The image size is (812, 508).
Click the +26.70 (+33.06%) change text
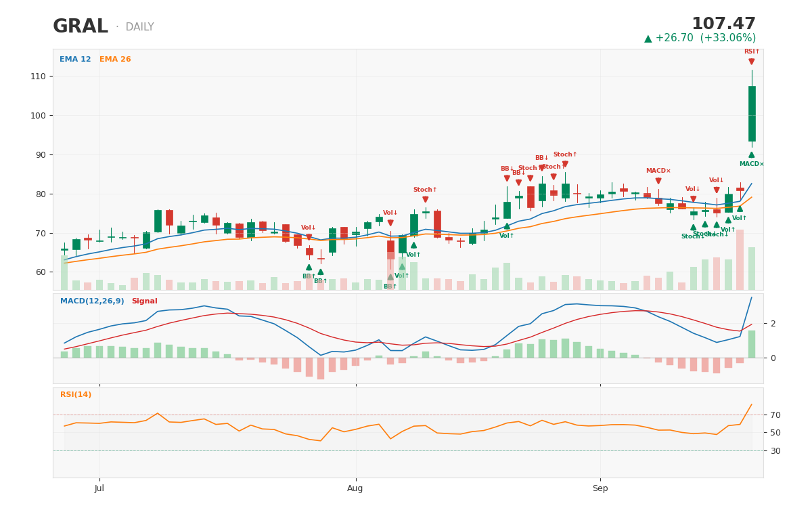tap(700, 39)
